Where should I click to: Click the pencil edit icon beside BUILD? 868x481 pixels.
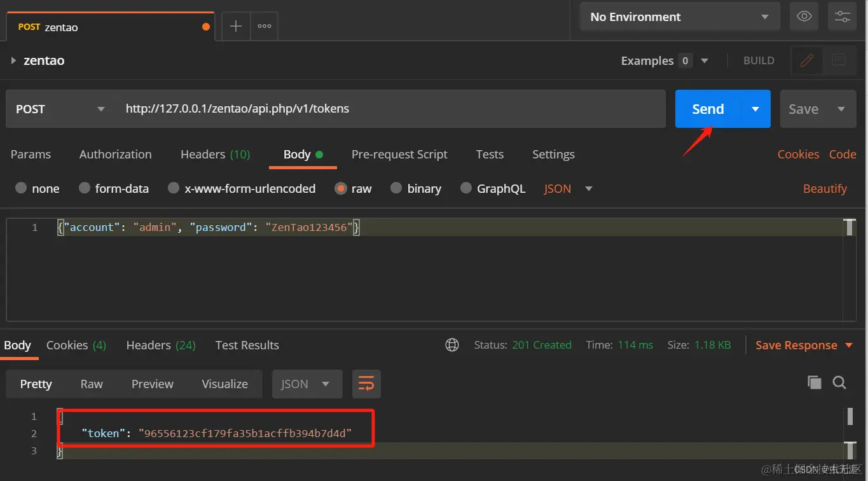[x=806, y=60]
